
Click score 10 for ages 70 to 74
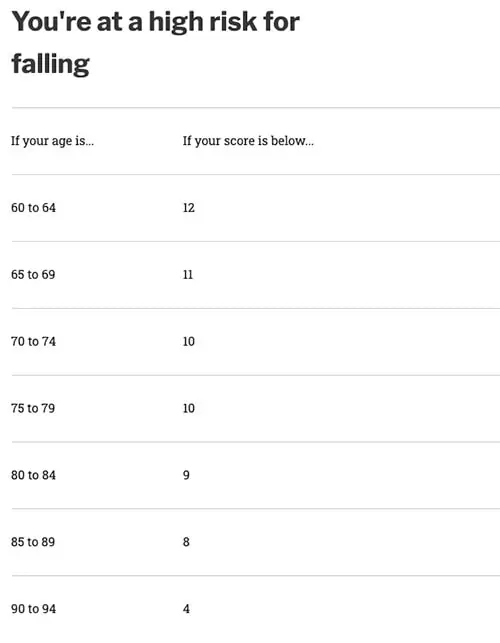coord(189,342)
